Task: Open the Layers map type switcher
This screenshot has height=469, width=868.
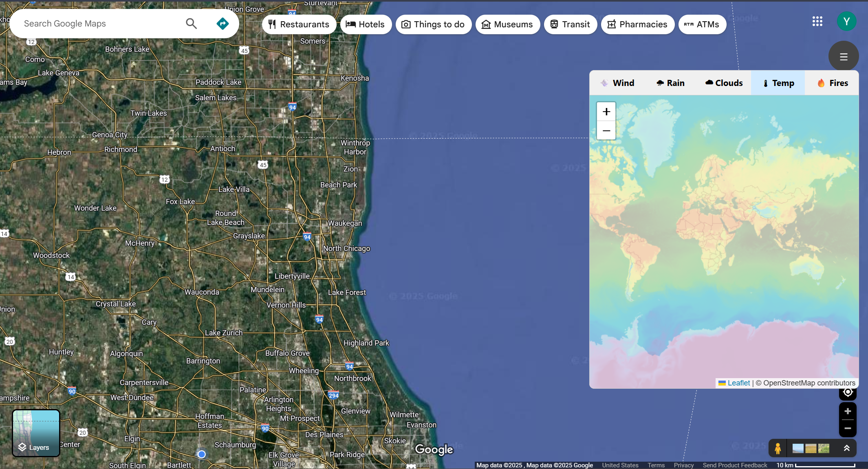Action: pyautogui.click(x=36, y=433)
